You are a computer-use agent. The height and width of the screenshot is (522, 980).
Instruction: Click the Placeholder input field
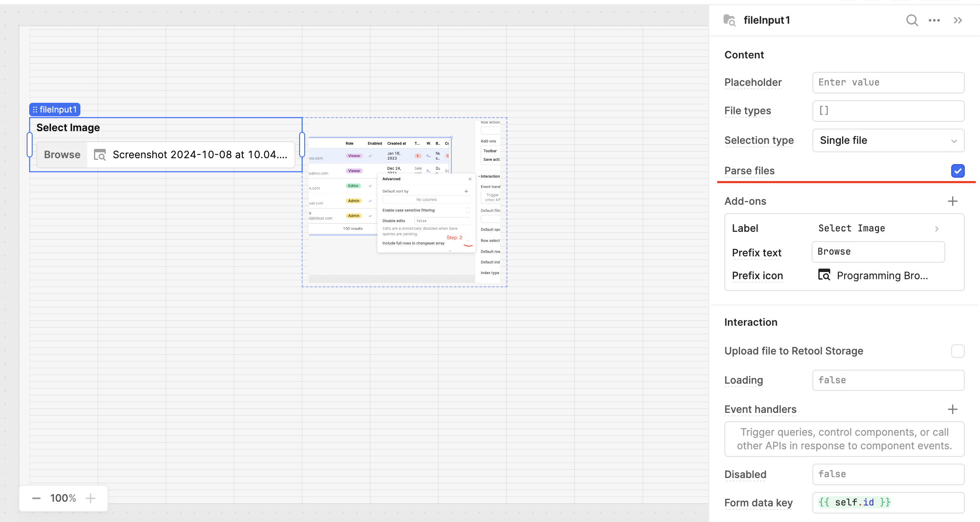pos(888,82)
